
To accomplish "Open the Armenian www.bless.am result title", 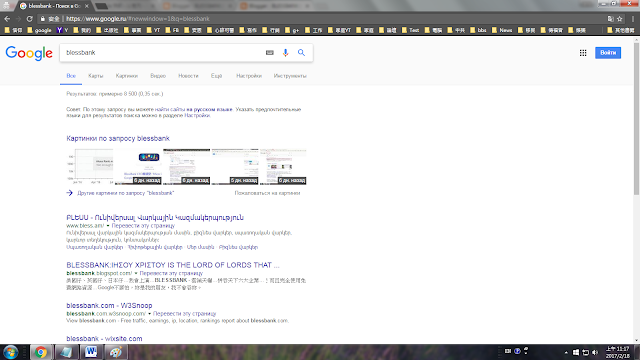I will pos(155,218).
